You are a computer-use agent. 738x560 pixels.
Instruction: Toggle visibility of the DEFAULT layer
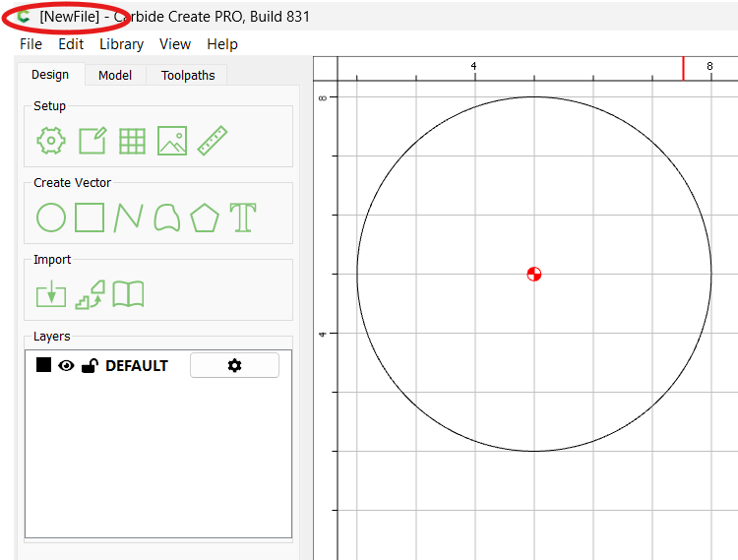[x=66, y=365]
